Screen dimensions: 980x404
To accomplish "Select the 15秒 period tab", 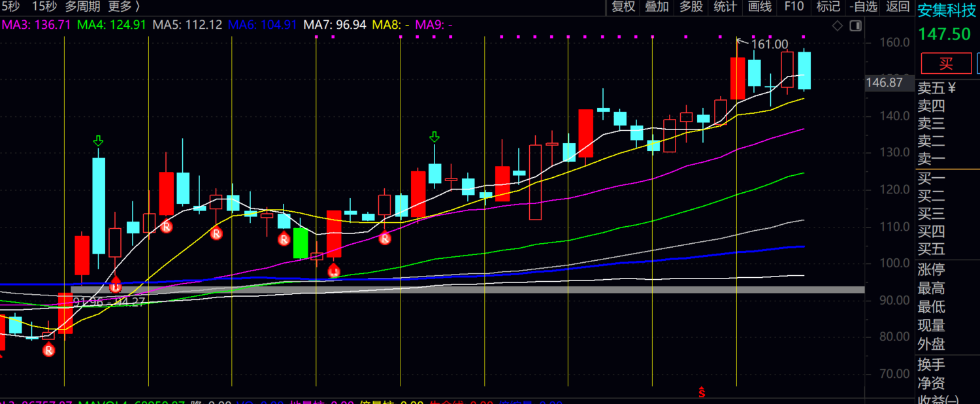I will (44, 7).
